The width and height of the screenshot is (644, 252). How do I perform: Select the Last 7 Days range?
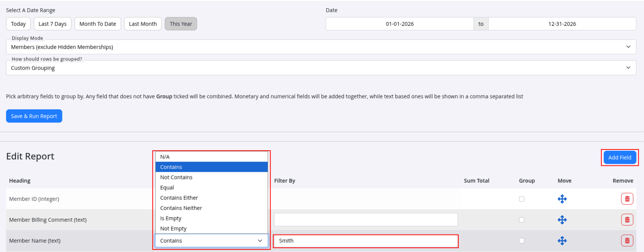tap(53, 24)
